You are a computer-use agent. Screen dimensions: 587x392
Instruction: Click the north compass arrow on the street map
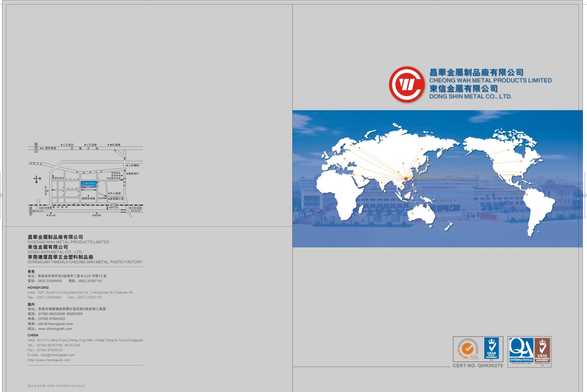click(x=36, y=178)
